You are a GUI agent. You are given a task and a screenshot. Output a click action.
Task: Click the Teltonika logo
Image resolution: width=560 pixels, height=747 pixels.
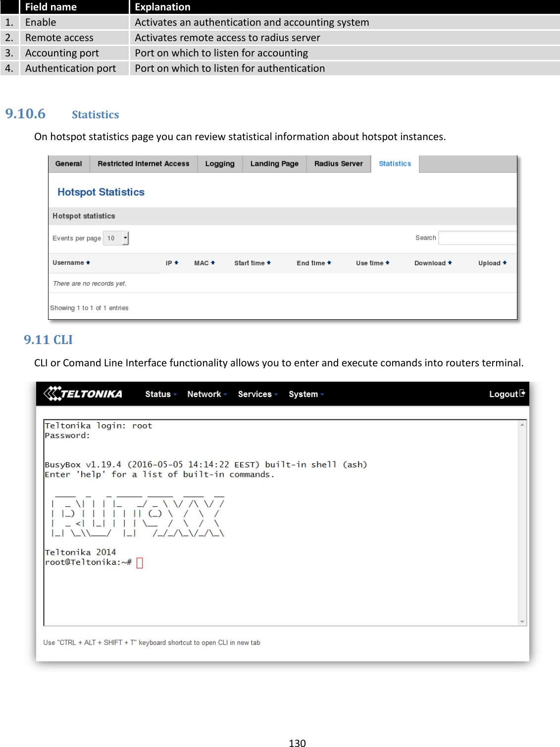point(83,394)
